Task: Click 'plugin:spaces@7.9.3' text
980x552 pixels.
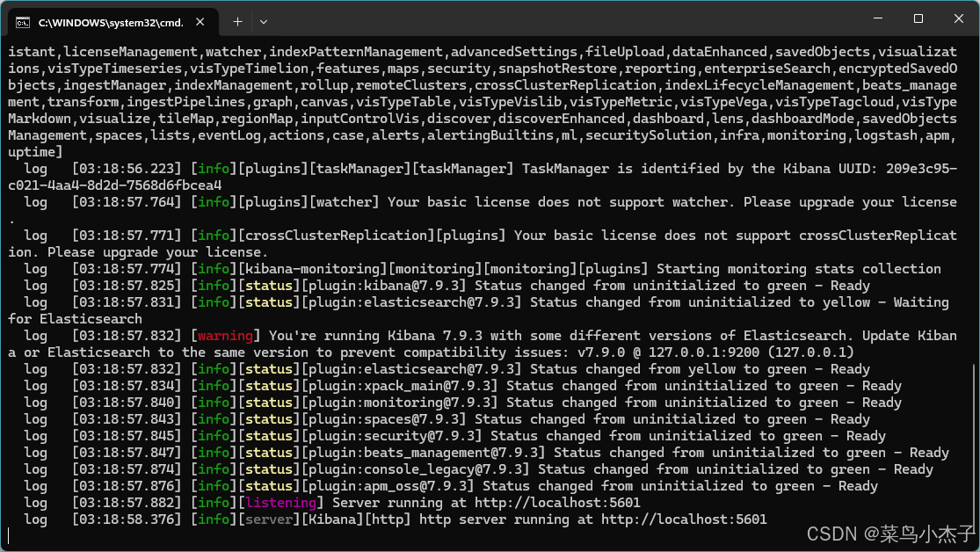Action: [384, 419]
